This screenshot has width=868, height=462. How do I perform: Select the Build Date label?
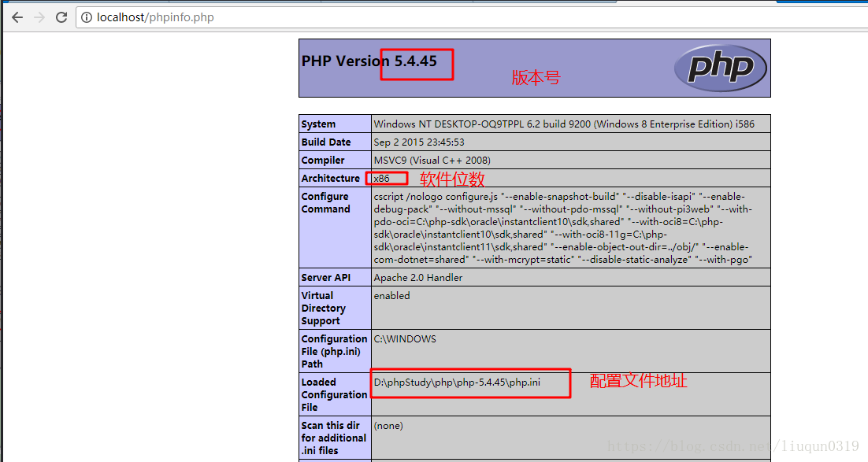(326, 142)
